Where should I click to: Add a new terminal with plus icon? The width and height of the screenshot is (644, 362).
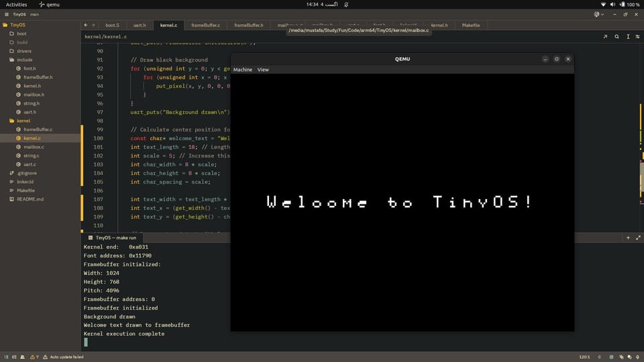coord(628,237)
